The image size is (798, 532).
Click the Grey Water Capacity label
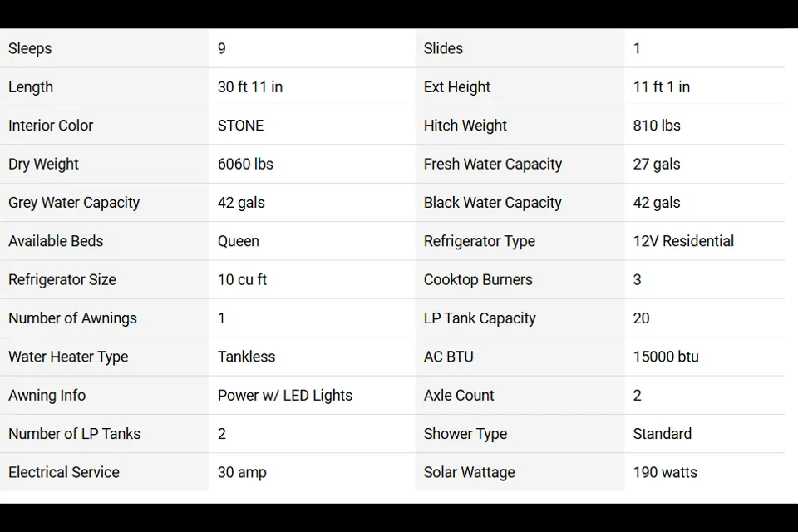(x=74, y=203)
